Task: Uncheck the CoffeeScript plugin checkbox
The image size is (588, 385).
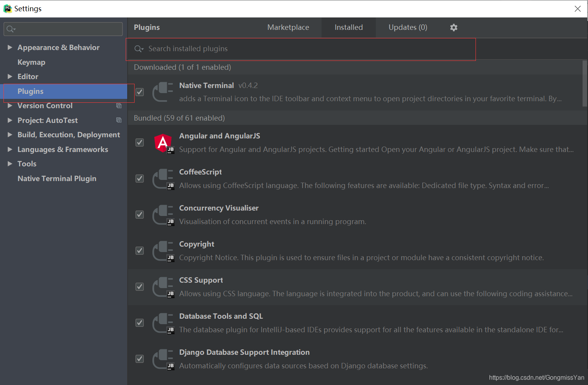Action: point(140,178)
